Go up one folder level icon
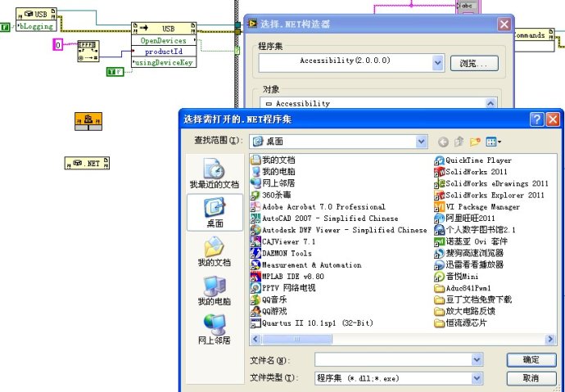 coord(459,142)
